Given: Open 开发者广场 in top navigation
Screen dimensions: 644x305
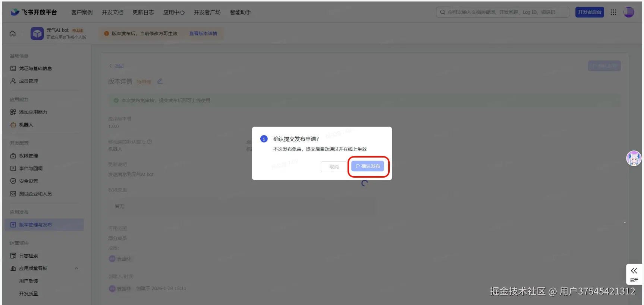Looking at the screenshot, I should click(x=207, y=12).
